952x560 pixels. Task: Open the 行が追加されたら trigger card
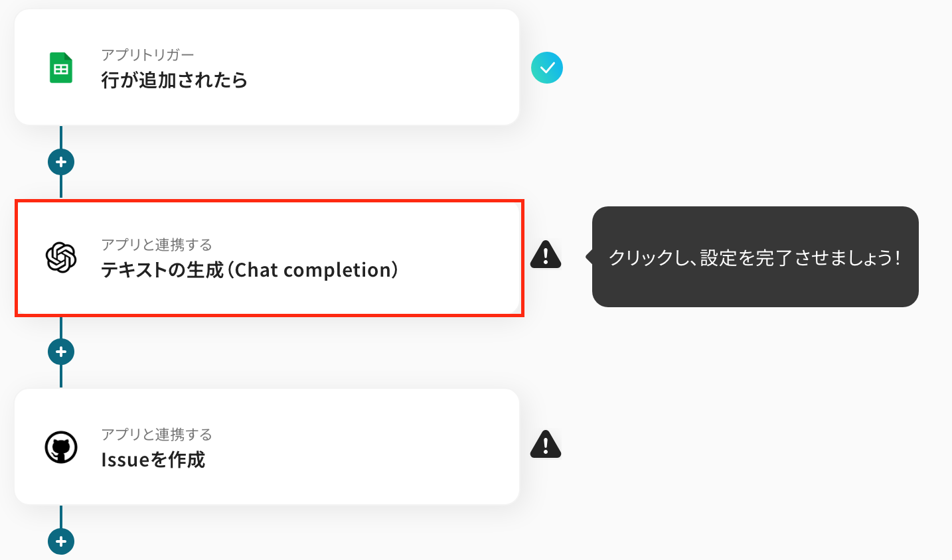coord(267,67)
